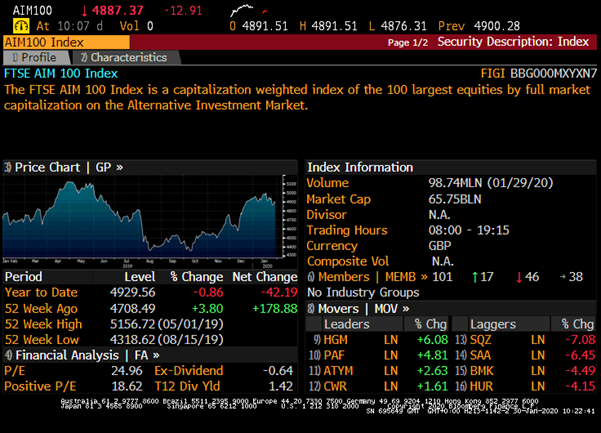Click 52 Week Low value 4318.62
Viewport: 601px width, 433px height.
[x=133, y=340]
